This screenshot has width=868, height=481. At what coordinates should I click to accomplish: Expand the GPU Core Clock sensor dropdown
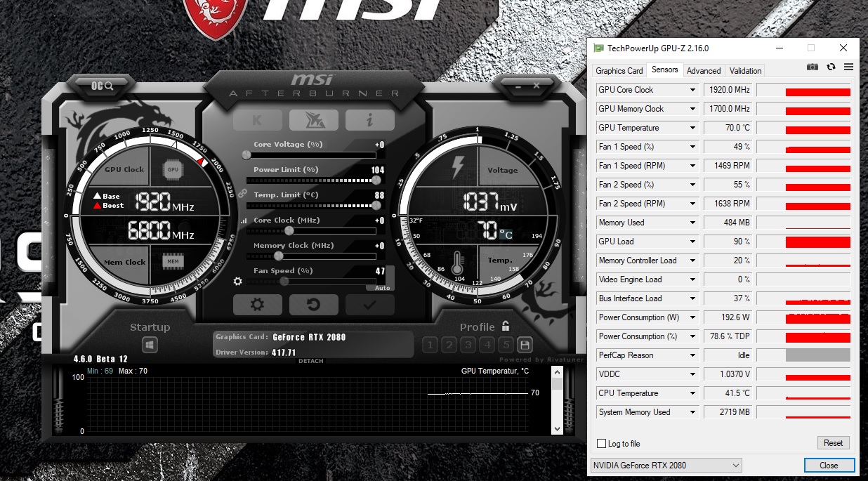tap(693, 90)
